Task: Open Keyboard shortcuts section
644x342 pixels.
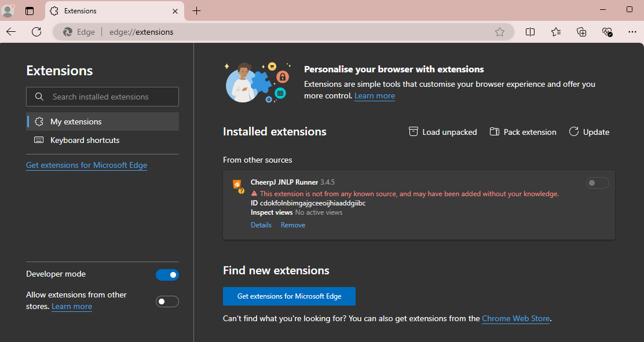Action: point(85,140)
